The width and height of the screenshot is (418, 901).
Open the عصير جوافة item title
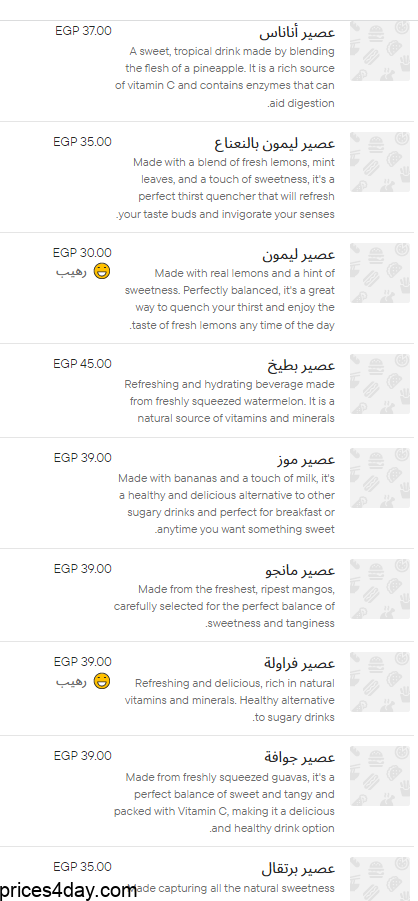300,756
